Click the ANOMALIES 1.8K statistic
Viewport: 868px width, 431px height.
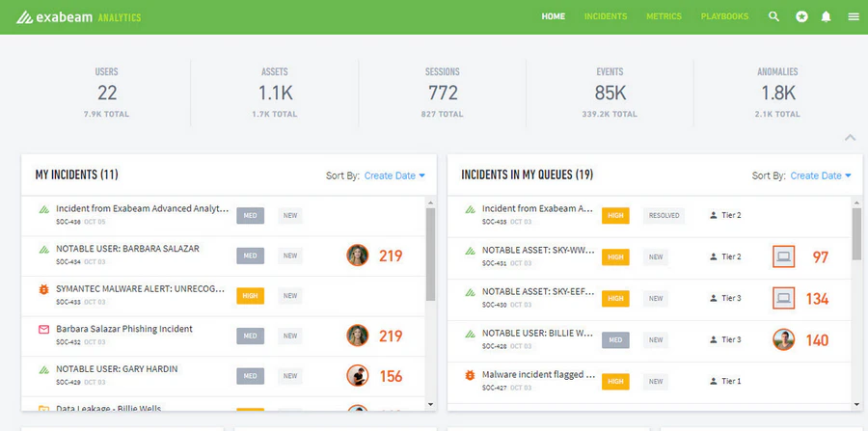coord(777,93)
